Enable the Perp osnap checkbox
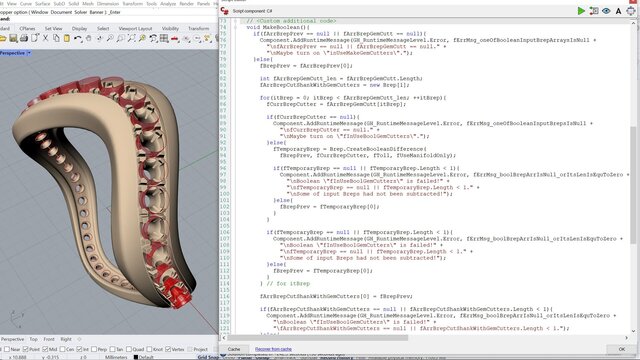This screenshot has width=640, height=360. (x=94, y=349)
